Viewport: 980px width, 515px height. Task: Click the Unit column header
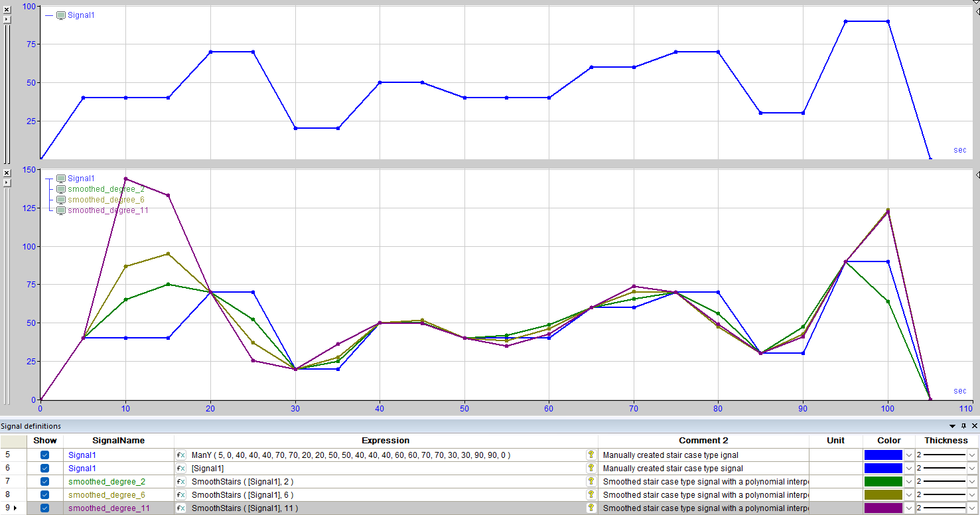[x=835, y=441]
